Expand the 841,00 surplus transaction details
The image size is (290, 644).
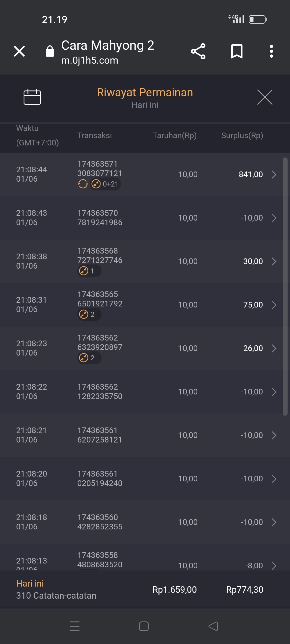[274, 174]
